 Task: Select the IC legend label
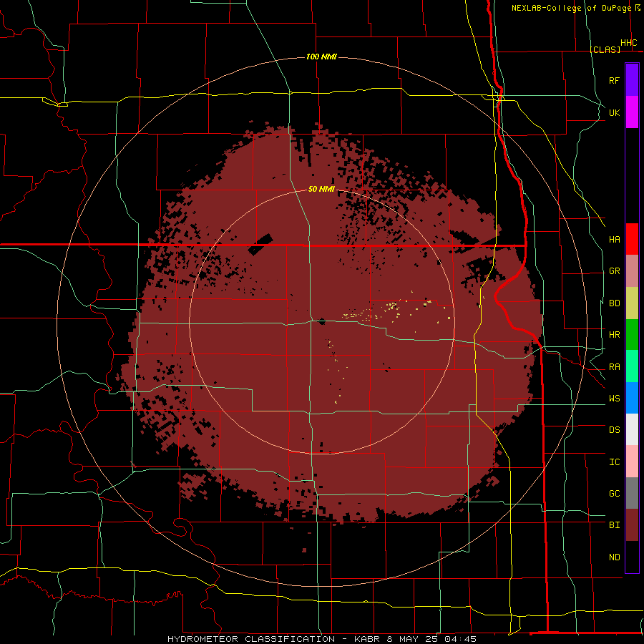click(x=614, y=462)
